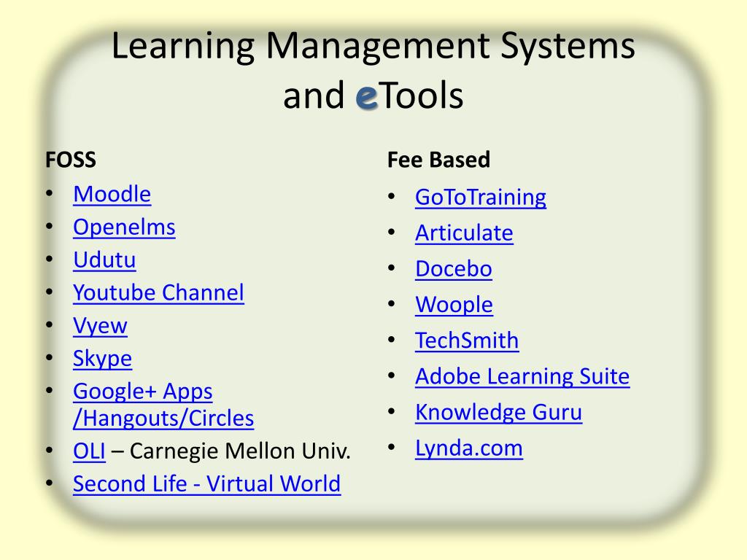Open Google+ Apps /Hangouts/Circles link
Image resolution: width=747 pixels, height=560 pixels.
pyautogui.click(x=163, y=405)
